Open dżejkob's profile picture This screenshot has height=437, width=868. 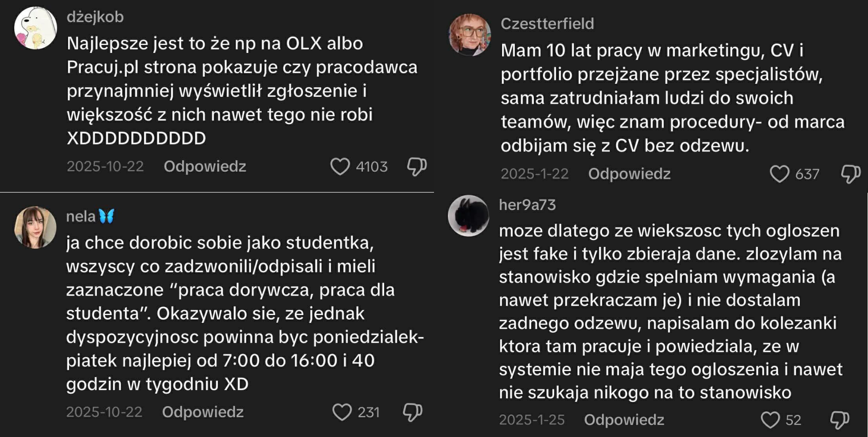pyautogui.click(x=36, y=28)
